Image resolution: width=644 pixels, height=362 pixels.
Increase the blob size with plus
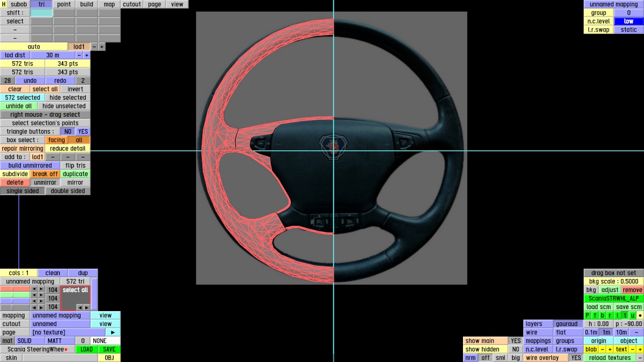pyautogui.click(x=610, y=349)
